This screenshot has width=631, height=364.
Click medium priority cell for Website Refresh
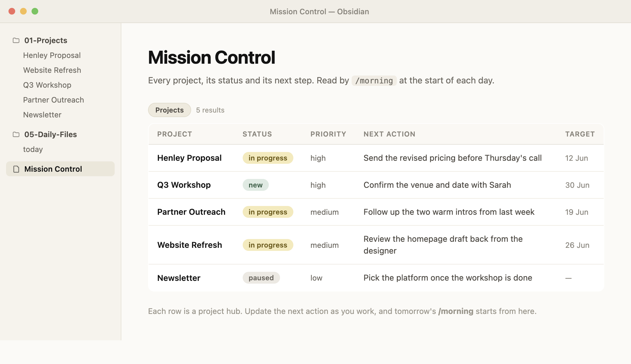pyautogui.click(x=324, y=245)
